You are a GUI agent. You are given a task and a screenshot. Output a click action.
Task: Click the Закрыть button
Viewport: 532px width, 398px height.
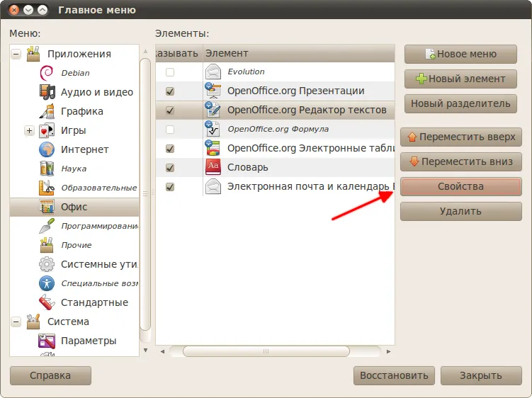[481, 375]
